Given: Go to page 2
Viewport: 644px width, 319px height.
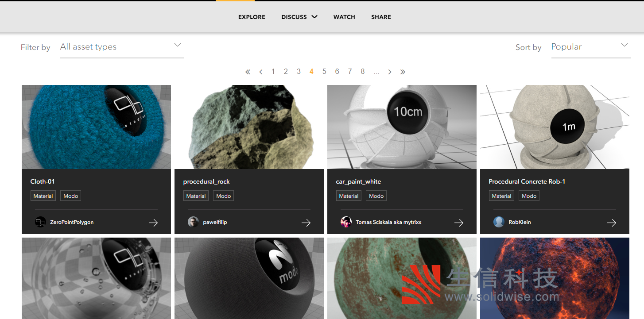Looking at the screenshot, I should [x=286, y=72].
